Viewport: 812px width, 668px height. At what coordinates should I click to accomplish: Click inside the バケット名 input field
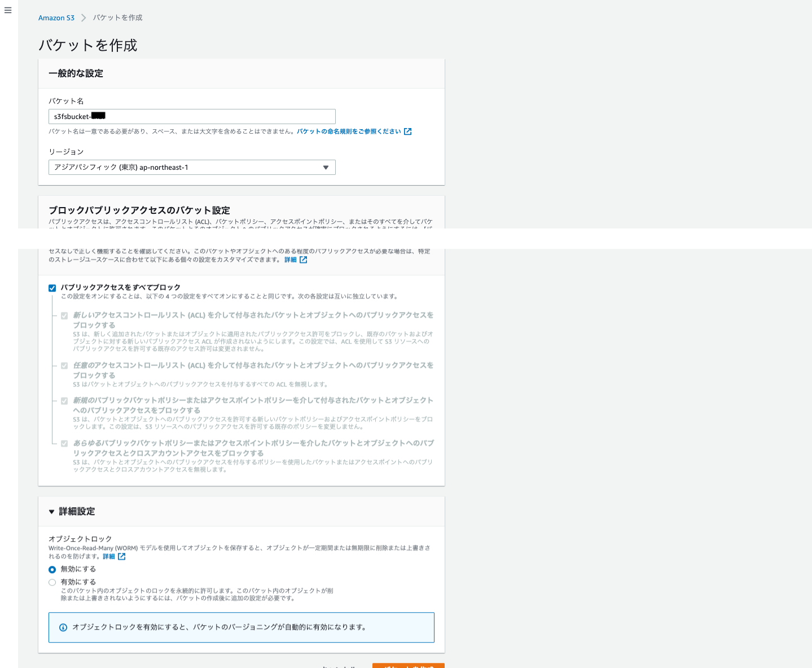191,116
